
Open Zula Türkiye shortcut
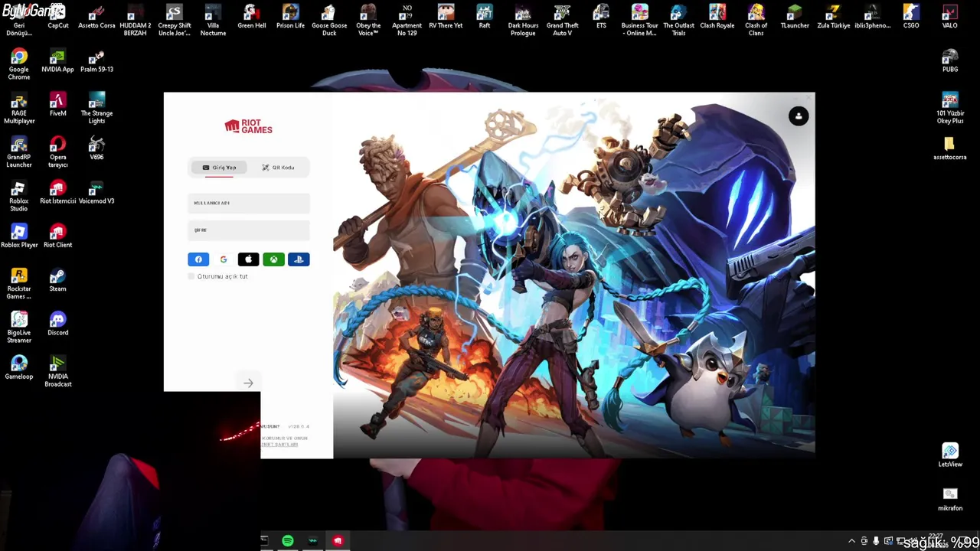(x=834, y=17)
